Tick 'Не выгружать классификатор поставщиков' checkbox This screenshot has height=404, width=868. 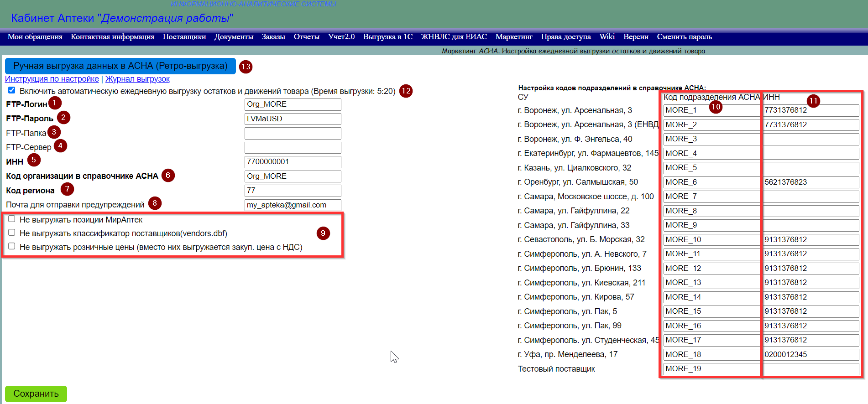click(x=12, y=233)
